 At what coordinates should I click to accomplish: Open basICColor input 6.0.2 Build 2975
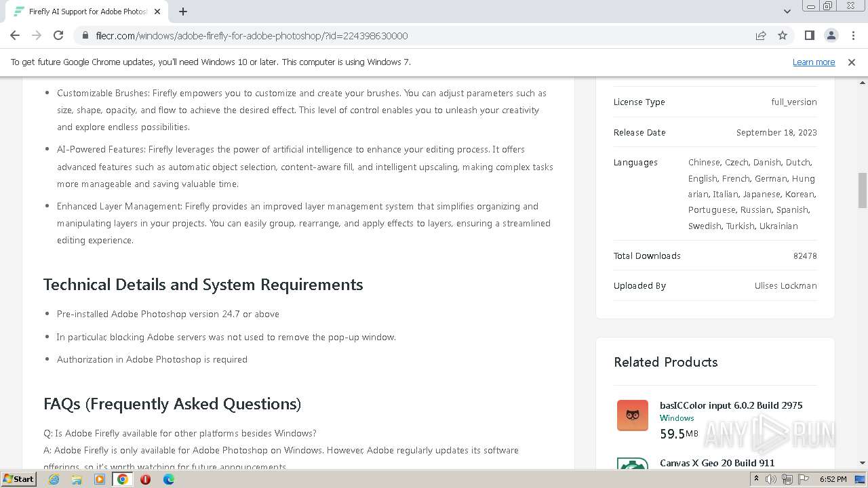point(731,405)
